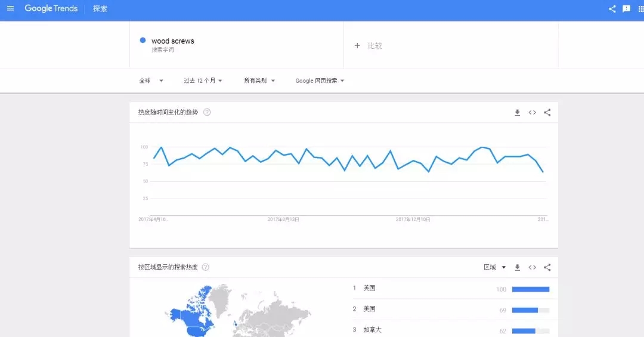Open the 区域 region type dropdown
The height and width of the screenshot is (337, 644).
tap(494, 267)
